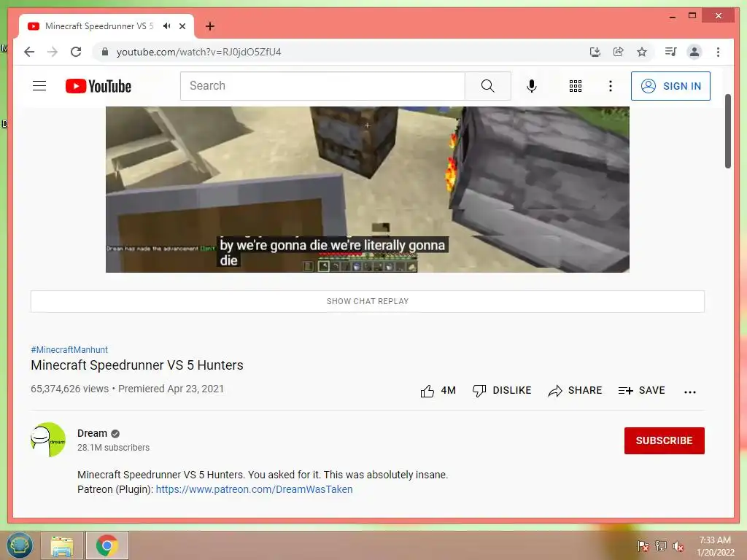Screen dimensions: 747x560
Task: View site info via the padlock icon
Action: pos(105,52)
